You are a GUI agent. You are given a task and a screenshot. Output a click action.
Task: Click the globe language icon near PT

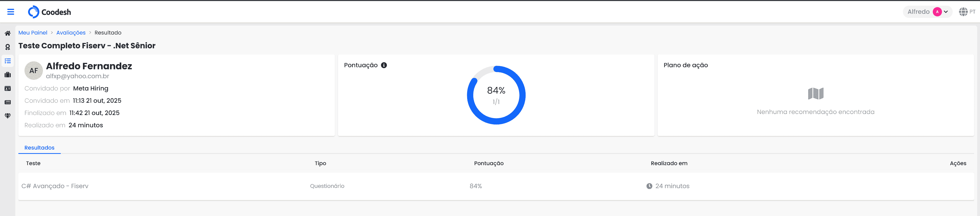[x=964, y=12]
